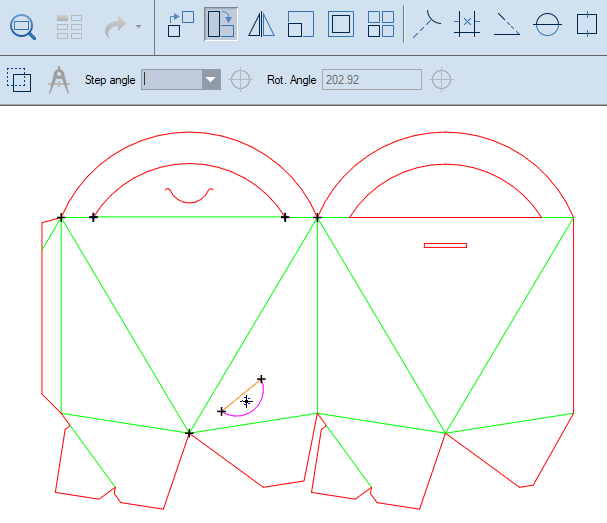This screenshot has height=523, width=607.
Task: Click the zoom magnifier tool
Action: tap(22, 24)
